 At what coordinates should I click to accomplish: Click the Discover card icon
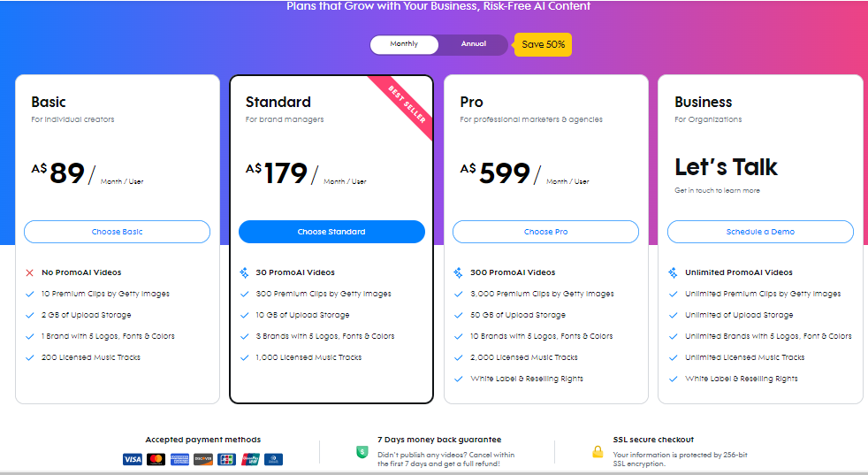tap(203, 459)
